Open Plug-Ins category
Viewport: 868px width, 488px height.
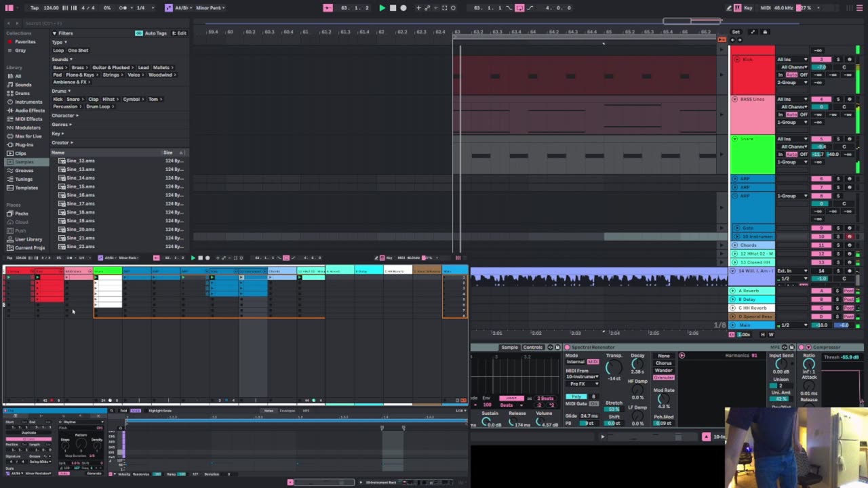[x=24, y=145]
